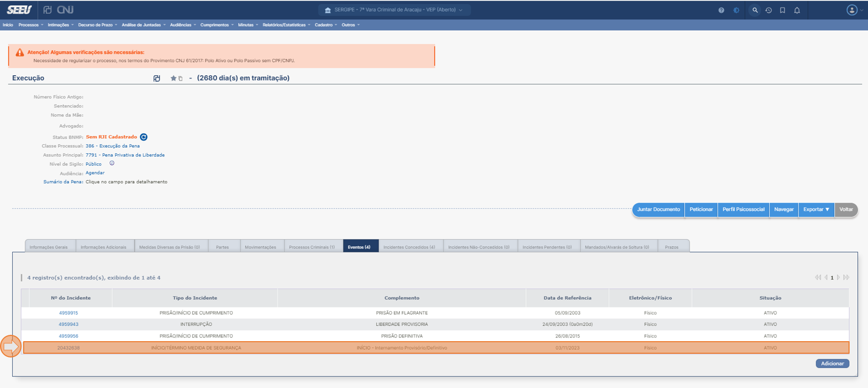The height and width of the screenshot is (388, 868).
Task: Sort by Data de Referência column header
Action: point(567,298)
